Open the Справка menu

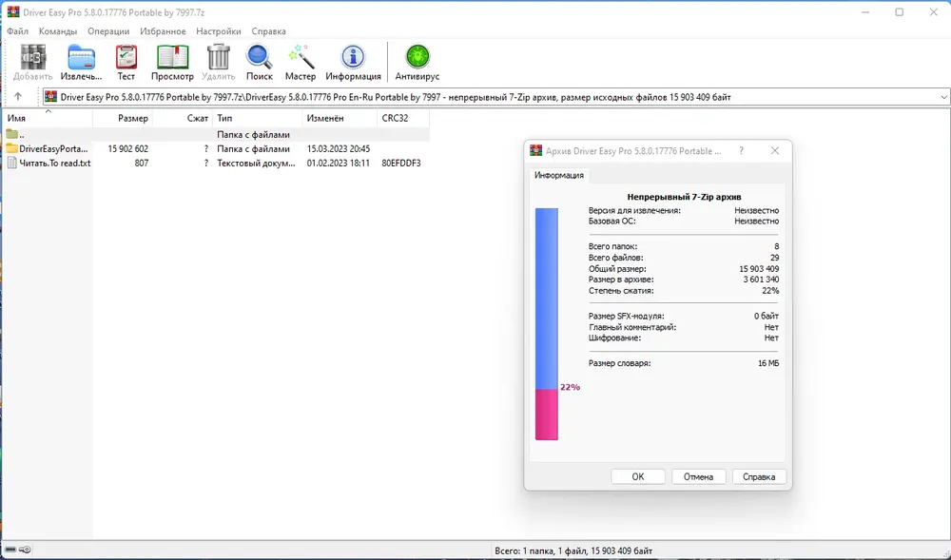coord(269,31)
